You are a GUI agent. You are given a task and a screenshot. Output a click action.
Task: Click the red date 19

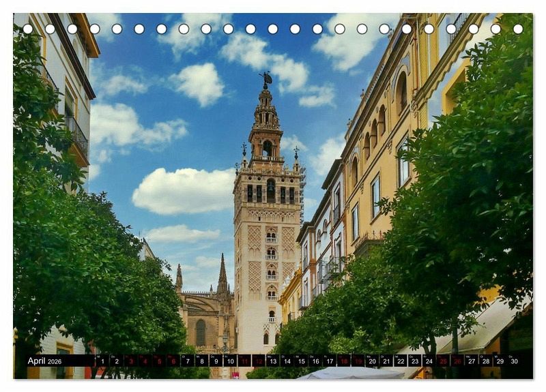click(x=358, y=361)
